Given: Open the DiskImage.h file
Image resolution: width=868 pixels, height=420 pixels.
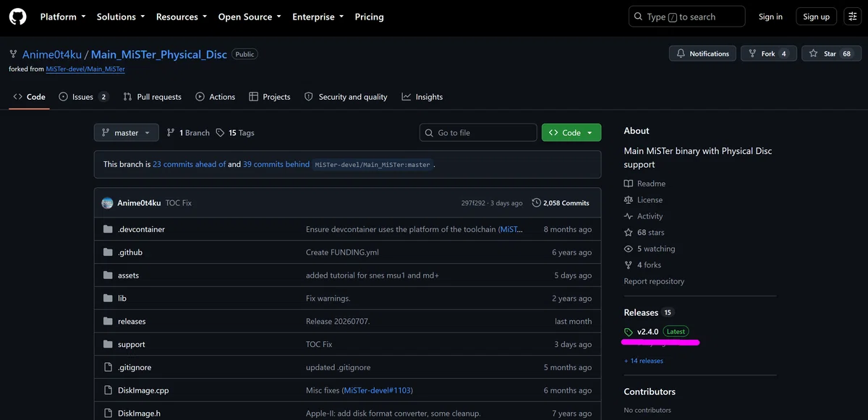Looking at the screenshot, I should pyautogui.click(x=139, y=413).
